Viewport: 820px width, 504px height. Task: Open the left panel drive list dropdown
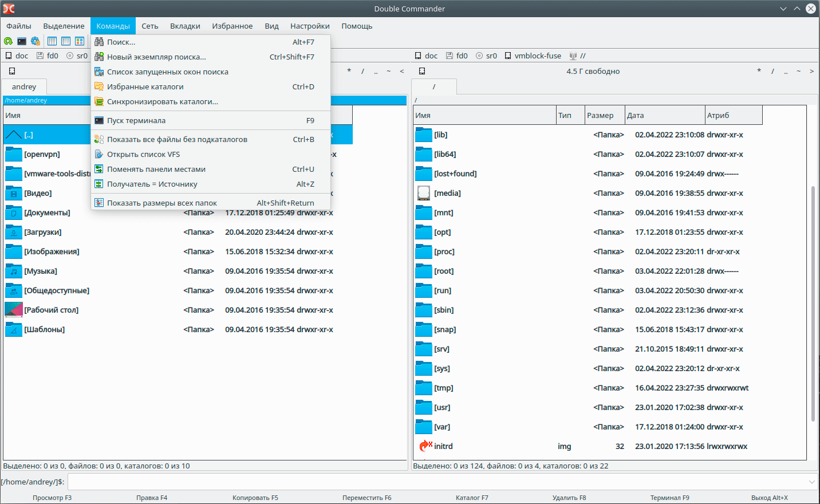(12, 71)
